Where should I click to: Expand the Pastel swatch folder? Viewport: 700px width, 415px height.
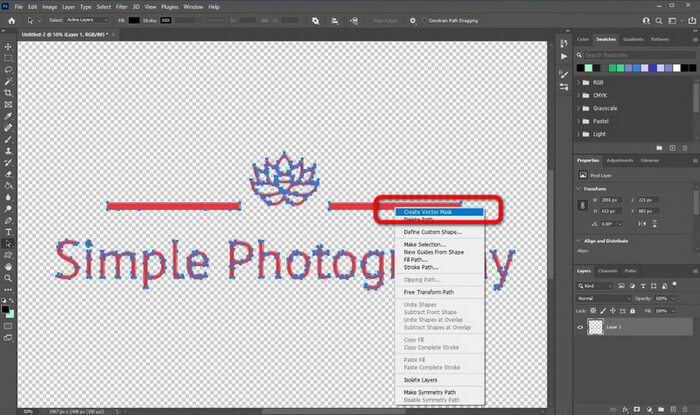click(579, 121)
